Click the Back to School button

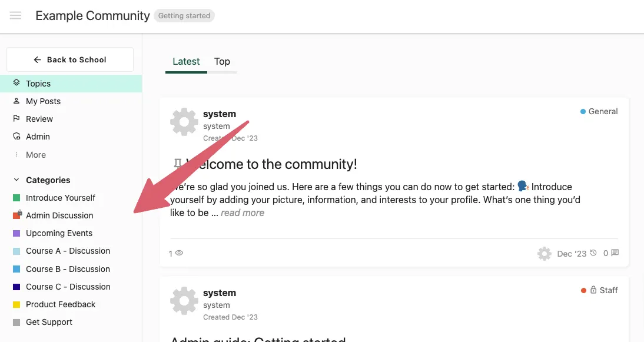pos(70,59)
